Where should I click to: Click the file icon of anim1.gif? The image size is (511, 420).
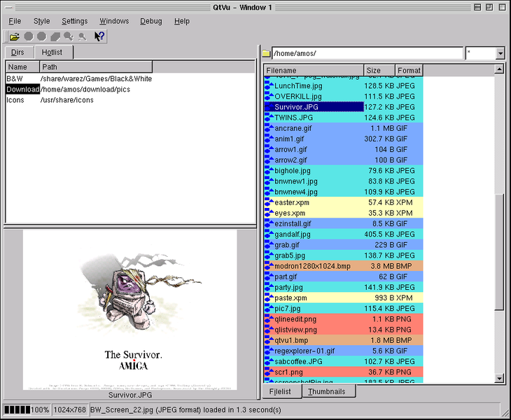269,139
